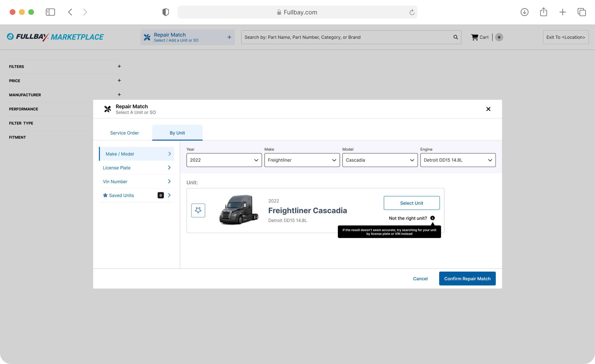The height and width of the screenshot is (364, 595).
Task: Toggle the browser sidebar icon
Action: 50,12
